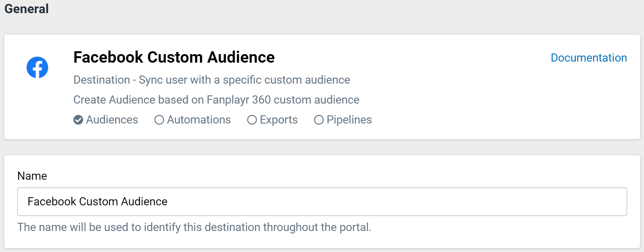Click the 'name will be used' helper text

(x=194, y=227)
